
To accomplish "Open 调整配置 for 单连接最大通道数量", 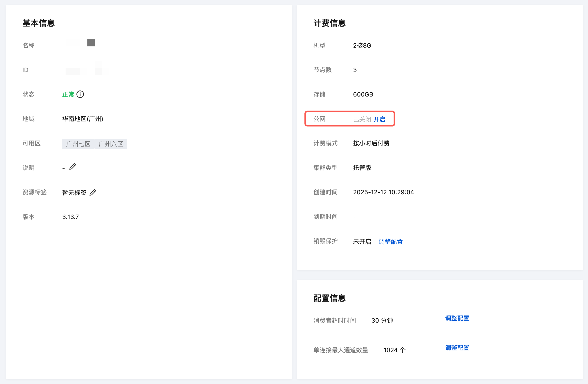I will (457, 348).
